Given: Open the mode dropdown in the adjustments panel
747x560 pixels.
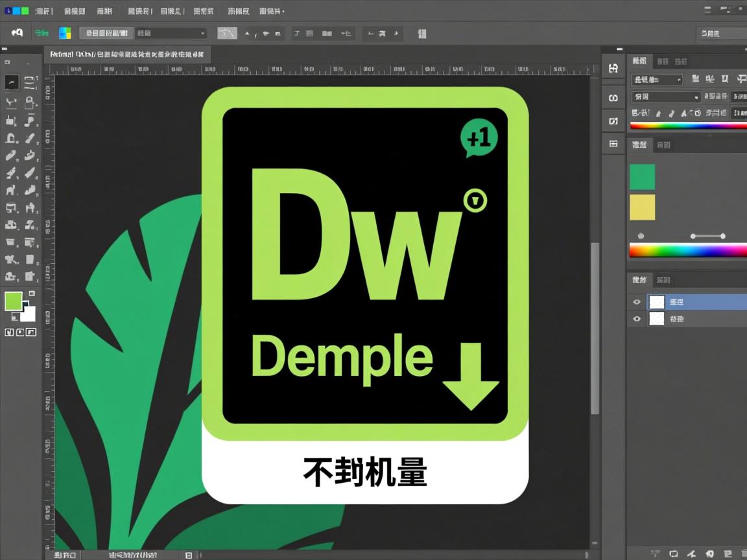Looking at the screenshot, I should [x=657, y=79].
